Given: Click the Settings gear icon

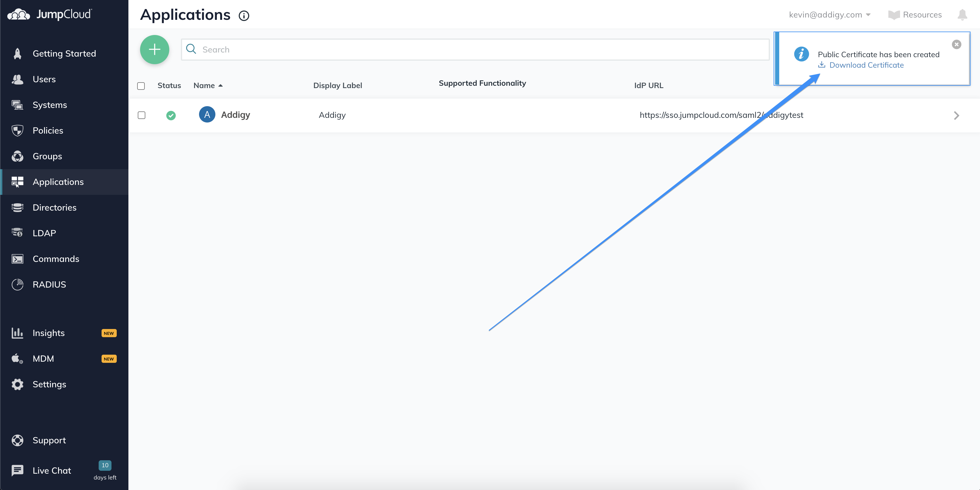Looking at the screenshot, I should tap(18, 384).
